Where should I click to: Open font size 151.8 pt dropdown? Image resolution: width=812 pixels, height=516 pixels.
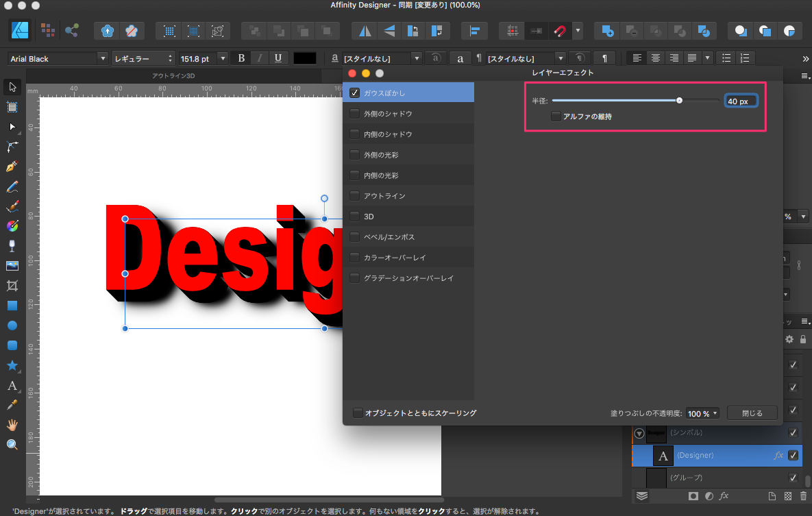coord(223,58)
